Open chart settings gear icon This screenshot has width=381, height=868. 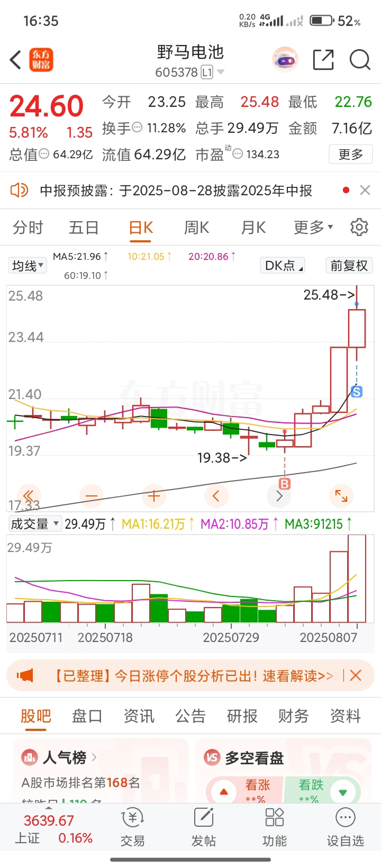[359, 227]
